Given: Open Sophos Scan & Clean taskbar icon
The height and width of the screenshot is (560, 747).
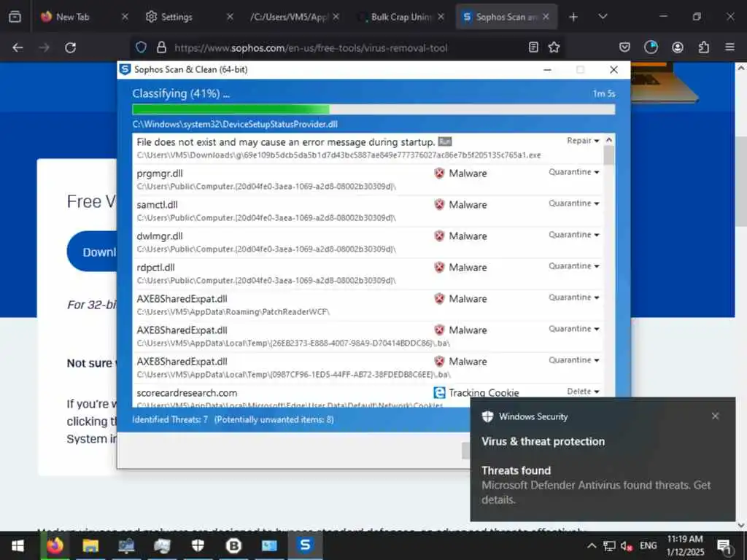Looking at the screenshot, I should point(306,545).
